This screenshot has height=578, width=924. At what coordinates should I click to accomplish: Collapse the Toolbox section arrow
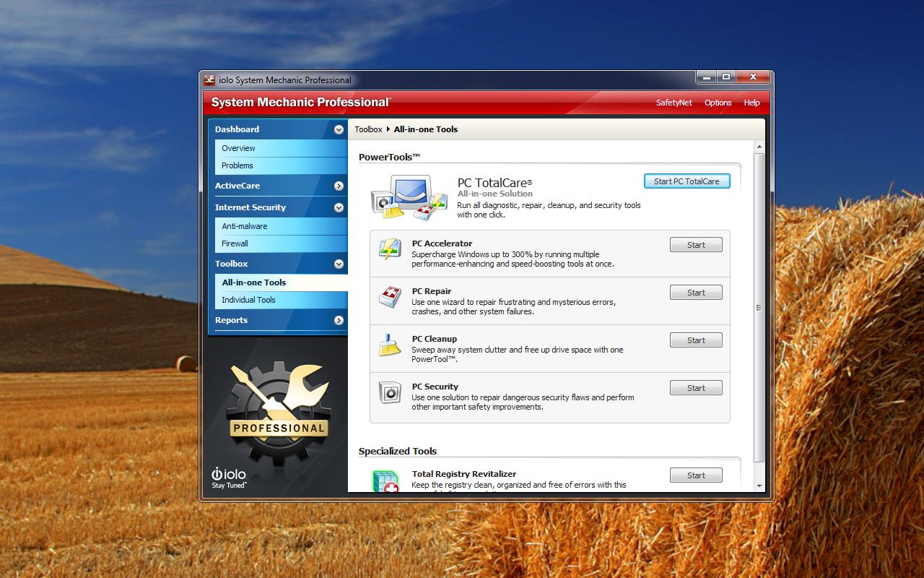point(339,264)
